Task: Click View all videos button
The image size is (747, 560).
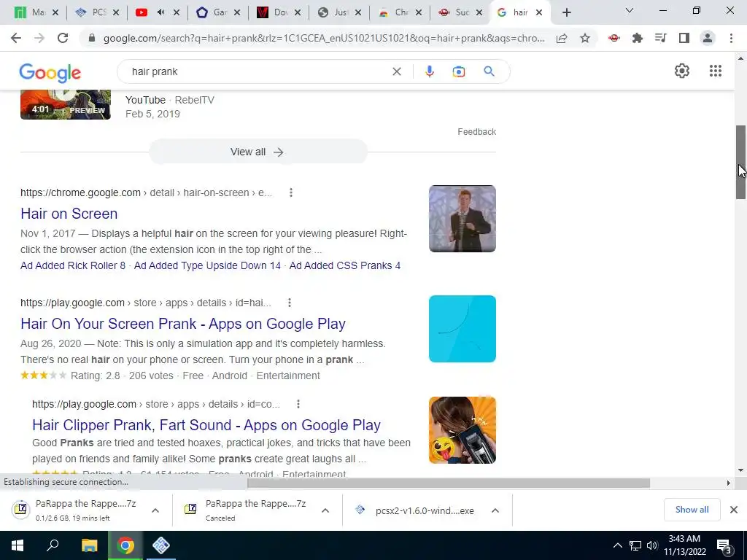Action: 258,152
